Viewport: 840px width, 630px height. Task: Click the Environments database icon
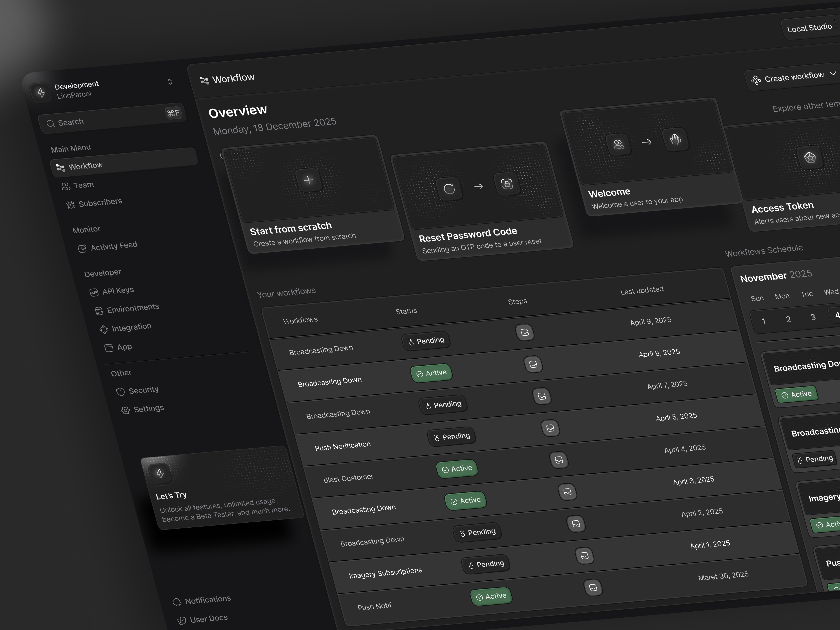point(99,311)
